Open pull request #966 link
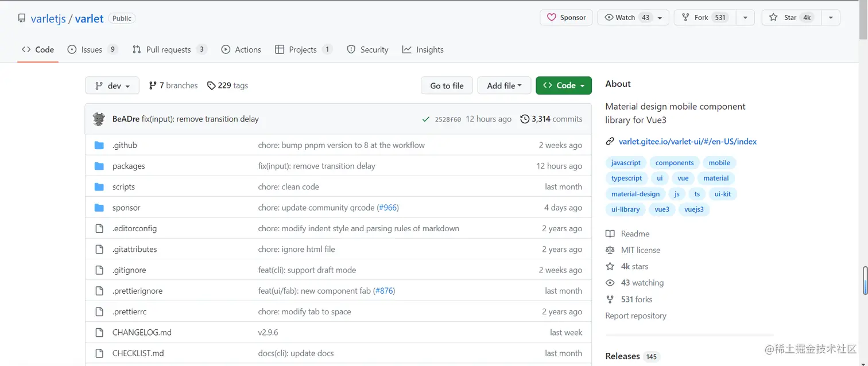 tap(387, 208)
